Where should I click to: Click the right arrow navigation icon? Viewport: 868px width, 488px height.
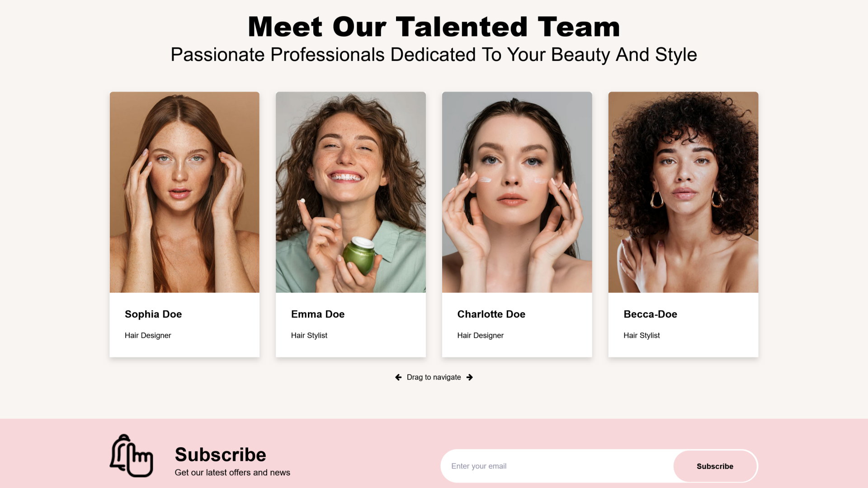pos(470,377)
